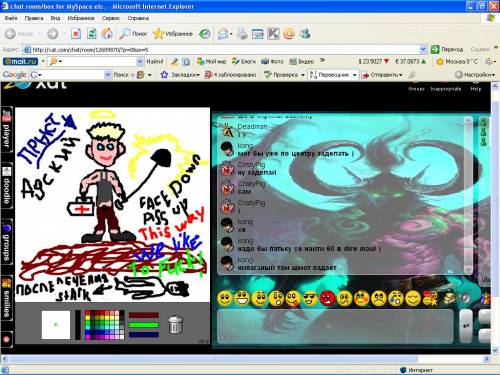
Task: Pick a color from the palette grid
Action: click(104, 325)
